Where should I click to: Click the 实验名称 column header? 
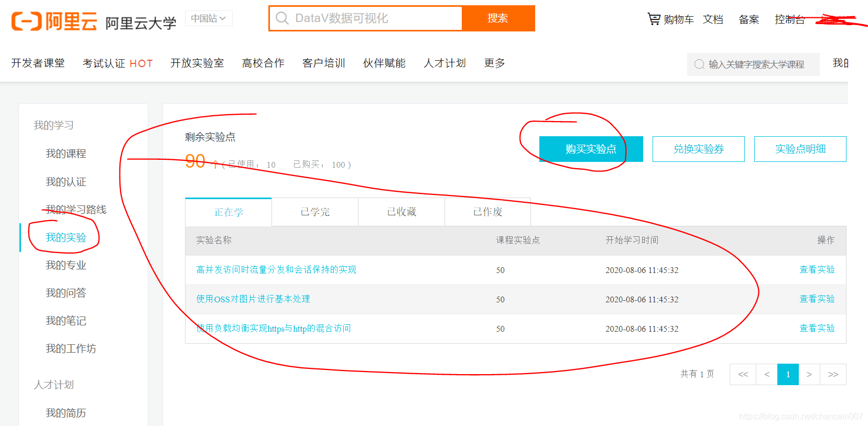(x=214, y=240)
